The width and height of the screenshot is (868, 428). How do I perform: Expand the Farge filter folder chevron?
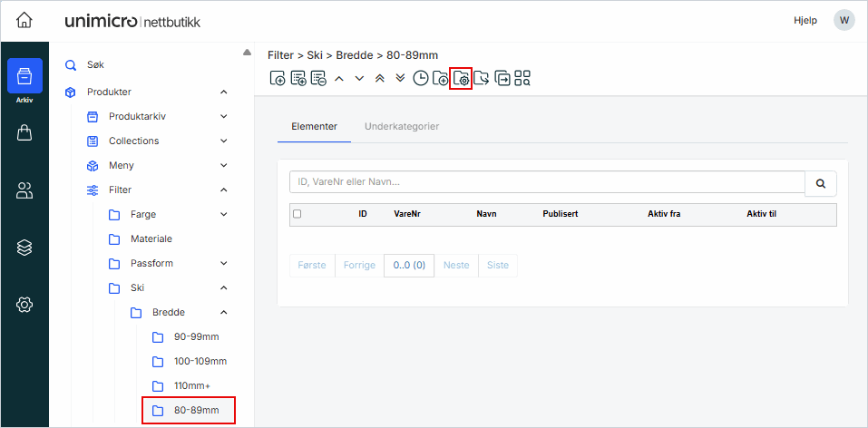(x=223, y=214)
